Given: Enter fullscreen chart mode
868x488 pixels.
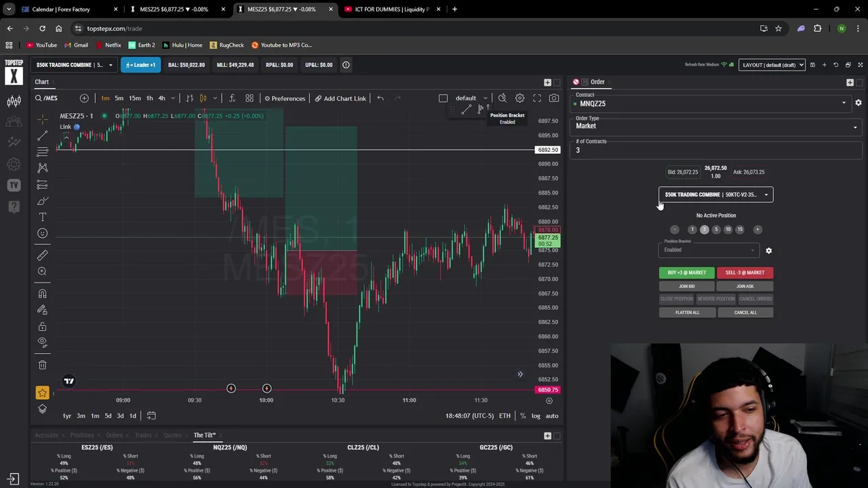Looking at the screenshot, I should [537, 98].
